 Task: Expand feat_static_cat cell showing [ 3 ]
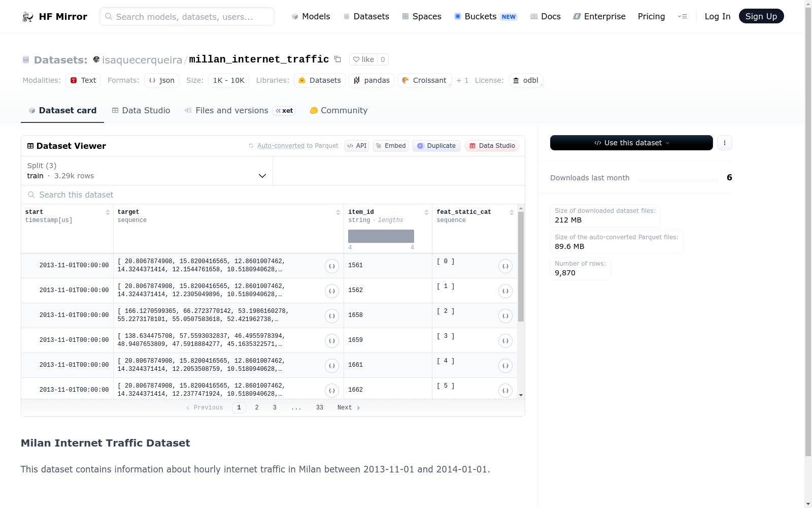[x=505, y=341]
